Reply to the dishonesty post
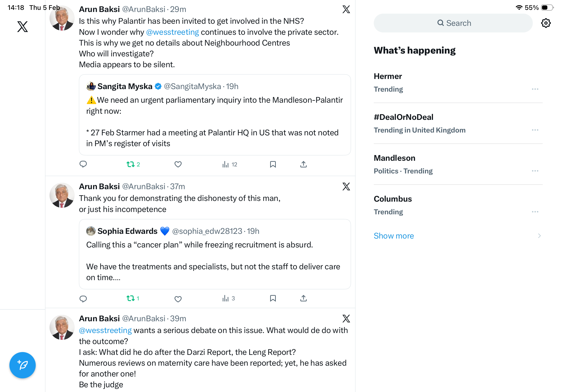The image size is (561, 392). (x=83, y=299)
